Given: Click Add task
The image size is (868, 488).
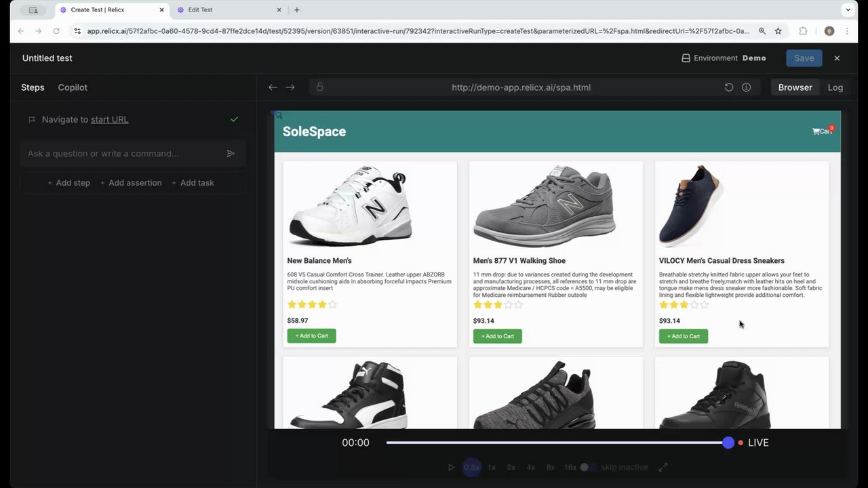Looking at the screenshot, I should 193,183.
